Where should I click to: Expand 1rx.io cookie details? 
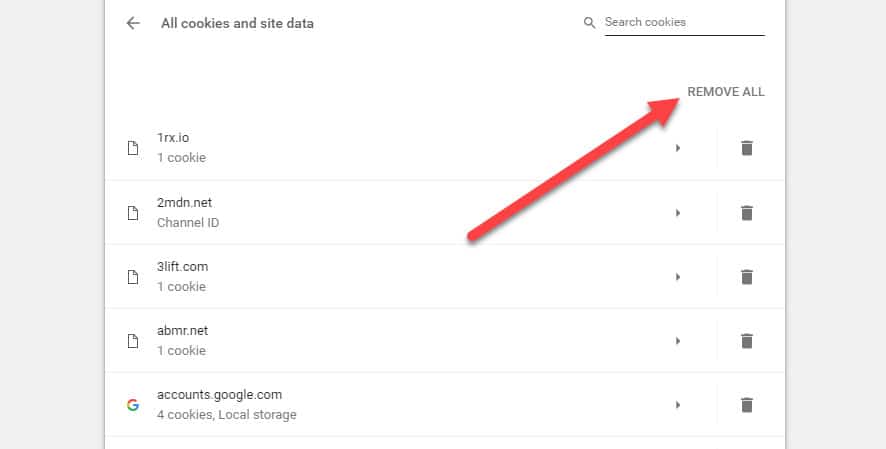678,148
